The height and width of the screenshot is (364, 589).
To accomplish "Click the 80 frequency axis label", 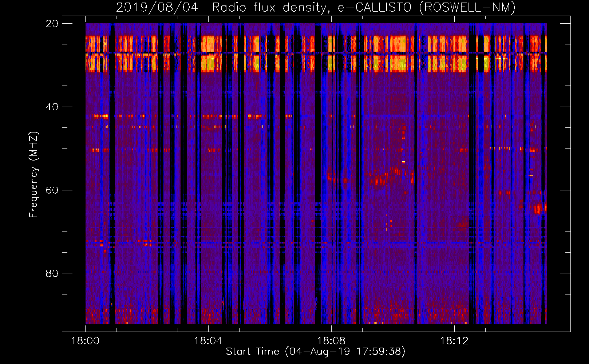I will tap(52, 273).
